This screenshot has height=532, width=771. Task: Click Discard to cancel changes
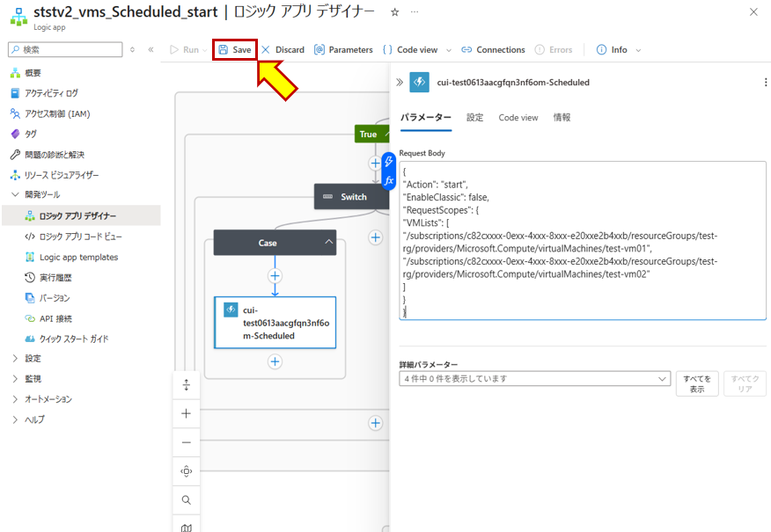point(283,49)
